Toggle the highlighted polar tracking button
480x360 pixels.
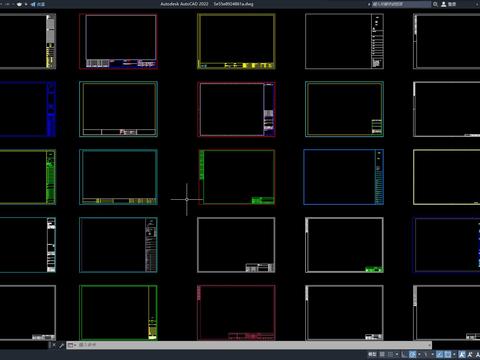(x=413, y=354)
